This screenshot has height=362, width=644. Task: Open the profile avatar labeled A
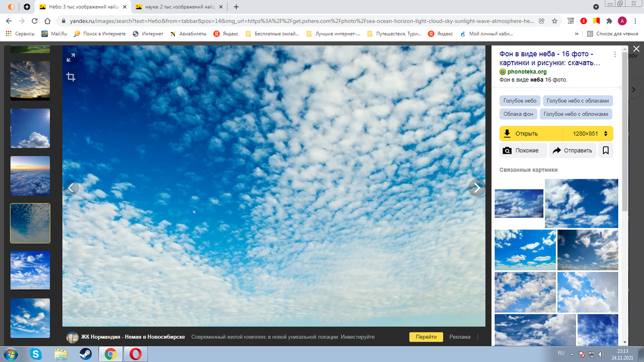(x=622, y=21)
